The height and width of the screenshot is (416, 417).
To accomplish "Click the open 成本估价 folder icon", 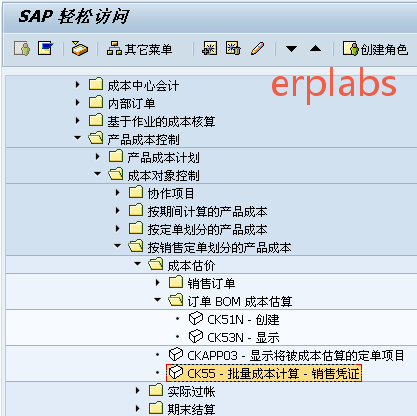I will tap(156, 264).
